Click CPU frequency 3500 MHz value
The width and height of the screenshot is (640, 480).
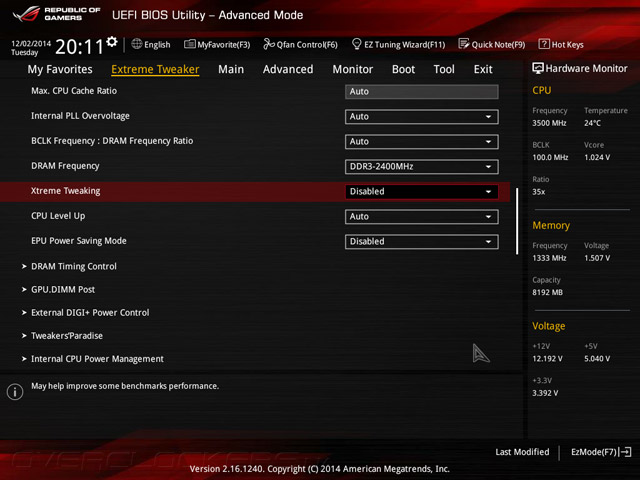tap(549, 123)
